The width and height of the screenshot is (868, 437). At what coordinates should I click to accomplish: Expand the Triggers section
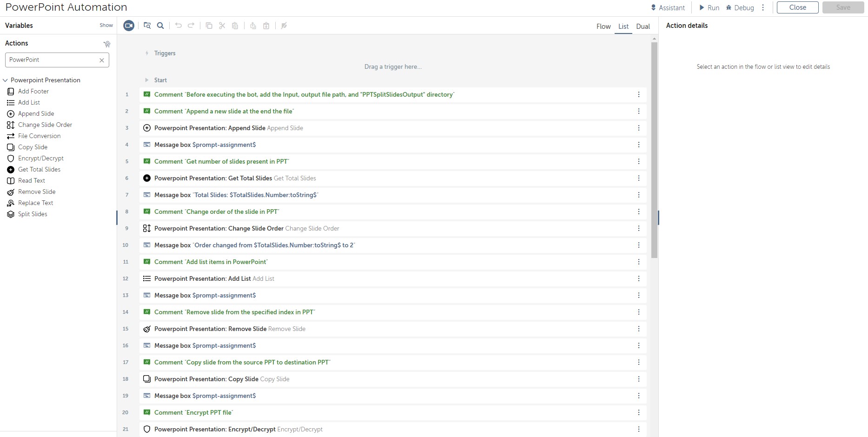tap(147, 53)
